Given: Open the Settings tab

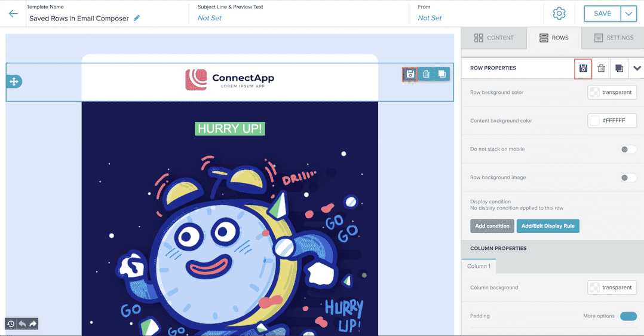Looking at the screenshot, I should click(614, 38).
